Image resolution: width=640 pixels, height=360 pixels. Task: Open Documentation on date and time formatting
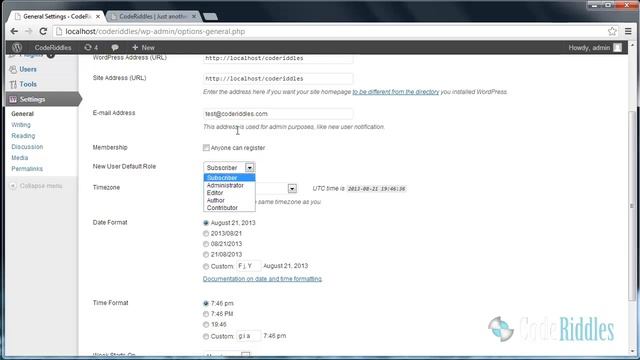(x=262, y=279)
